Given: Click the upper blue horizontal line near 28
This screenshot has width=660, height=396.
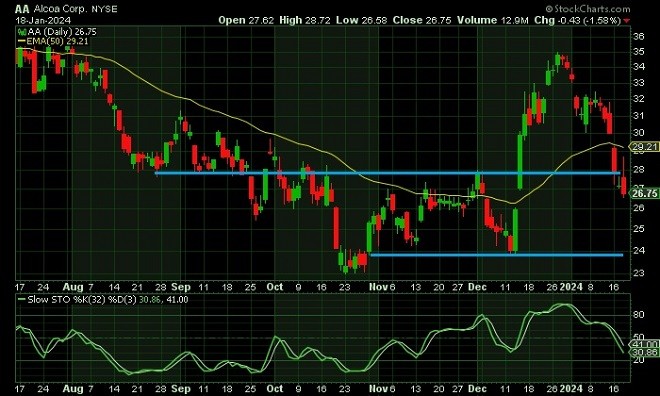Looking at the screenshot, I should pos(387,173).
